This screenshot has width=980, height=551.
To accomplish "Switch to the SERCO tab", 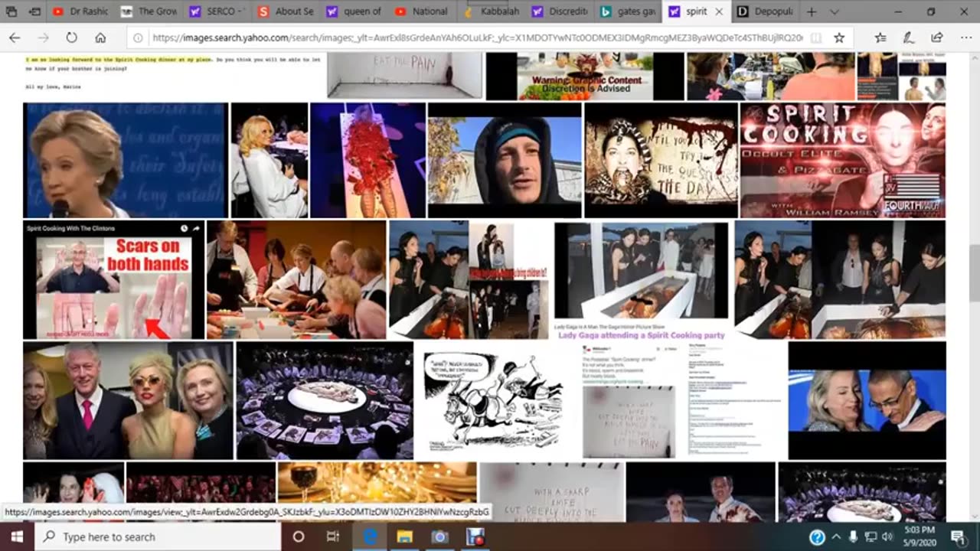I will [217, 11].
